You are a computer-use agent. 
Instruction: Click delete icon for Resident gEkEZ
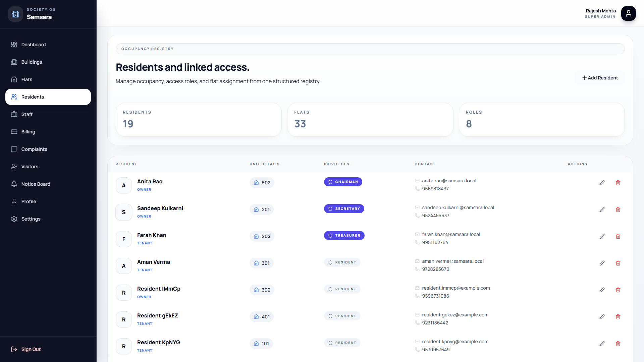click(618, 317)
